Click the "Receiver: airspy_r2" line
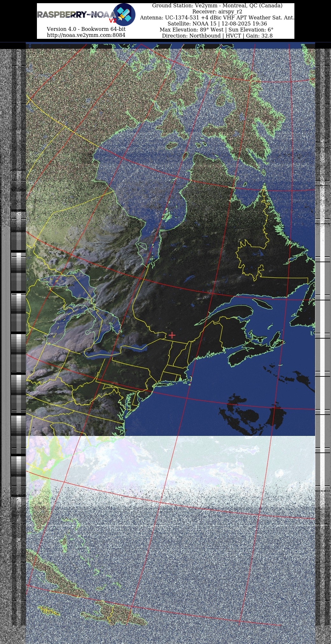This screenshot has height=644, width=331. [217, 12]
